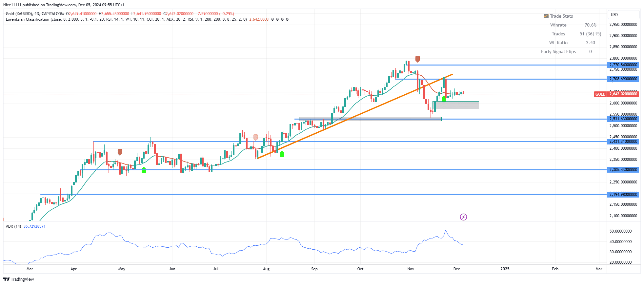Select the 2,305.43 price level label
644x285 pixels.
tap(623, 170)
